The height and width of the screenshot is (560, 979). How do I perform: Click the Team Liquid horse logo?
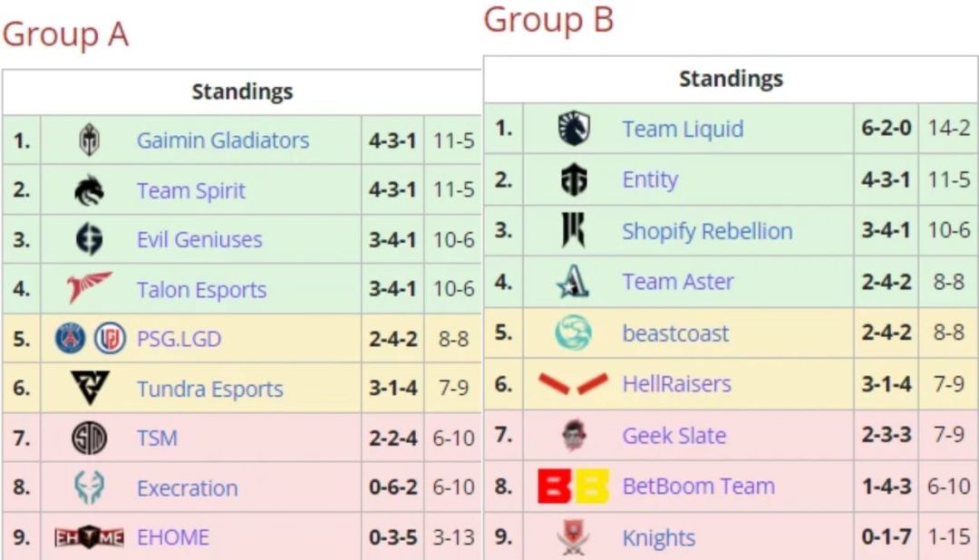tap(574, 129)
